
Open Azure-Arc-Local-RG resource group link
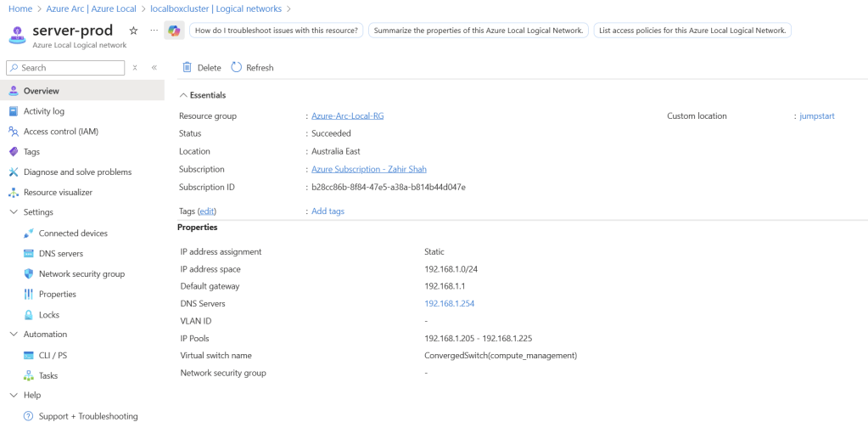tap(347, 115)
